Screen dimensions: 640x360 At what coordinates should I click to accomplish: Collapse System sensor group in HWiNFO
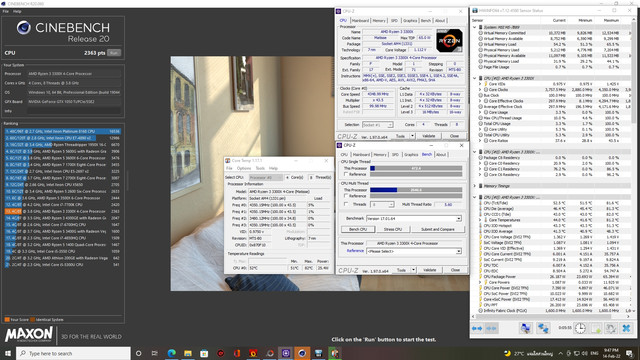tap(474, 27)
